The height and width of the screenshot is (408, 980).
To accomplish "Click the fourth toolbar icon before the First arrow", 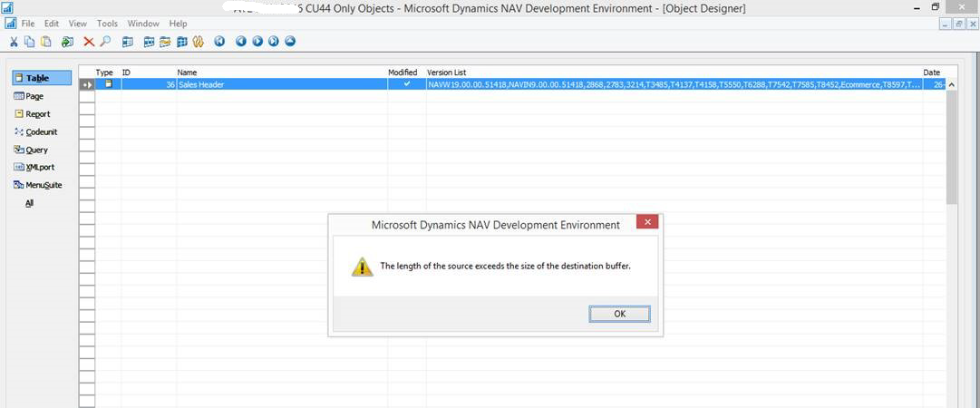I will coord(150,42).
